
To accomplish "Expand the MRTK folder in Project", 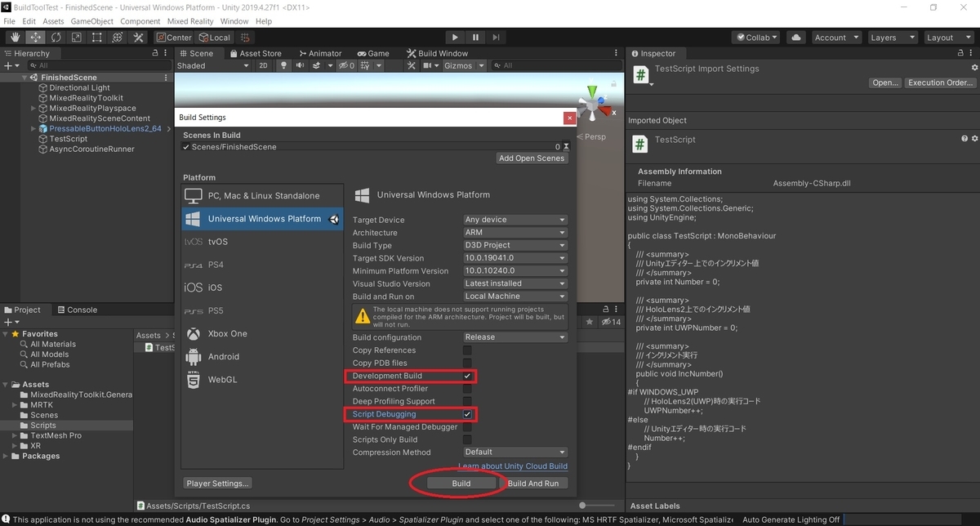I will coord(14,405).
